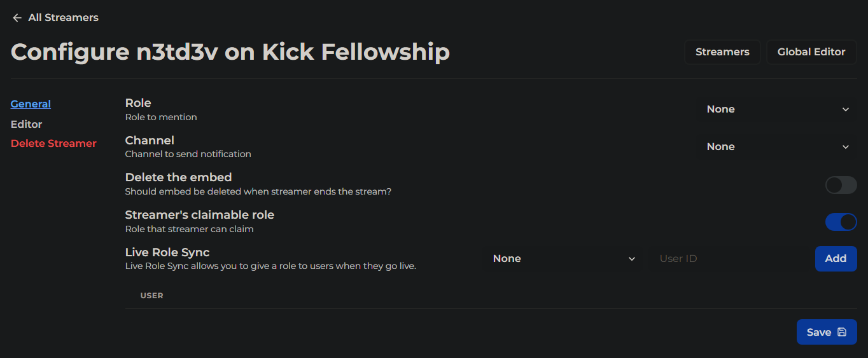Enable the Delete the embed toggle
This screenshot has width=868, height=358.
841,185
